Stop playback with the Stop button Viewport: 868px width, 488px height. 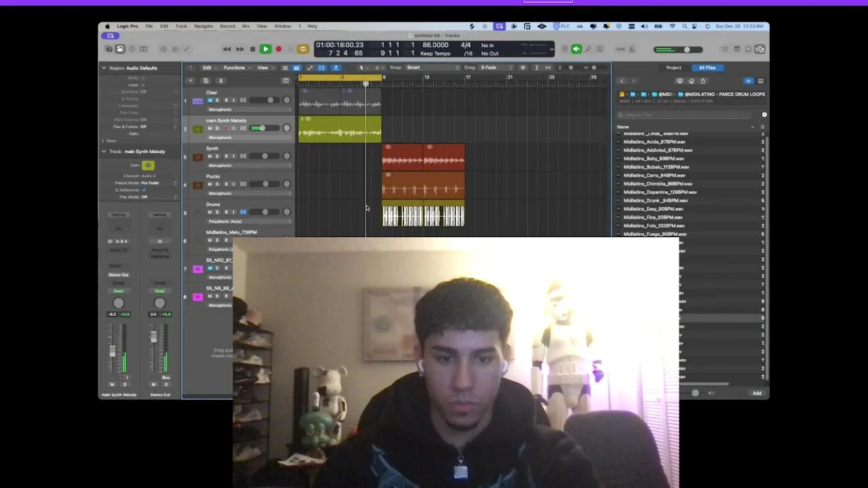pyautogui.click(x=252, y=49)
